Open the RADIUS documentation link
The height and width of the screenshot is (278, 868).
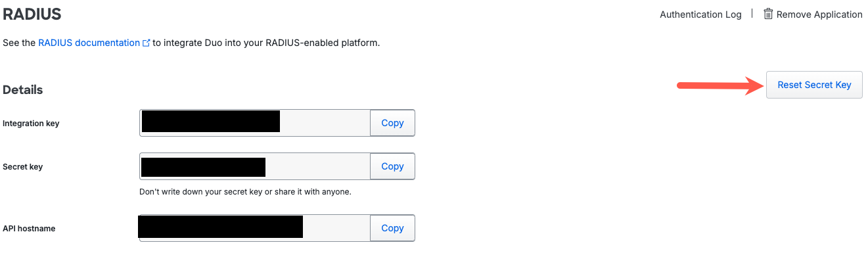pyautogui.click(x=89, y=43)
